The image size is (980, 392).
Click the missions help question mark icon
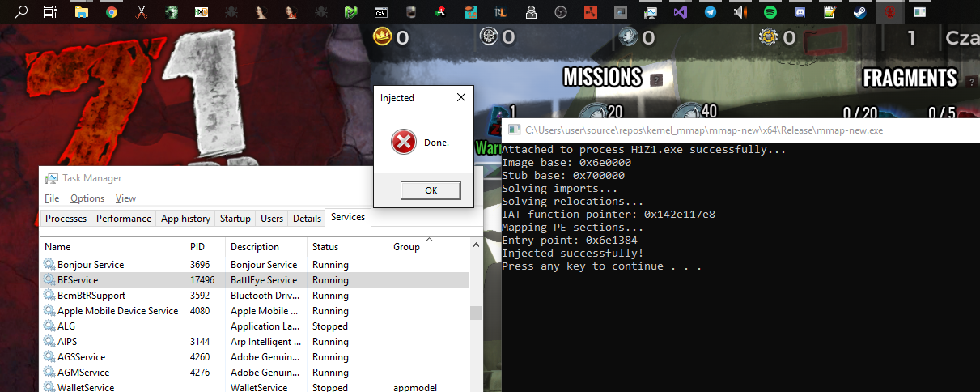tap(656, 79)
